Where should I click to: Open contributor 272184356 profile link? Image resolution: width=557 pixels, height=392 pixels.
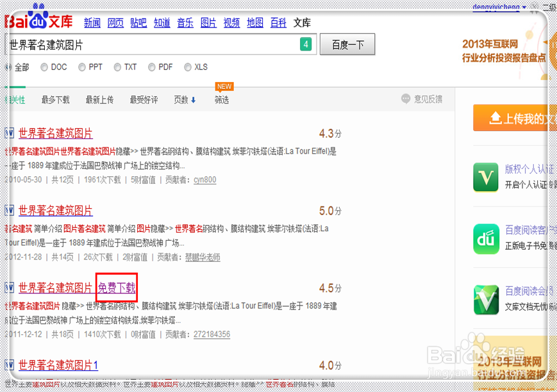tap(212, 334)
